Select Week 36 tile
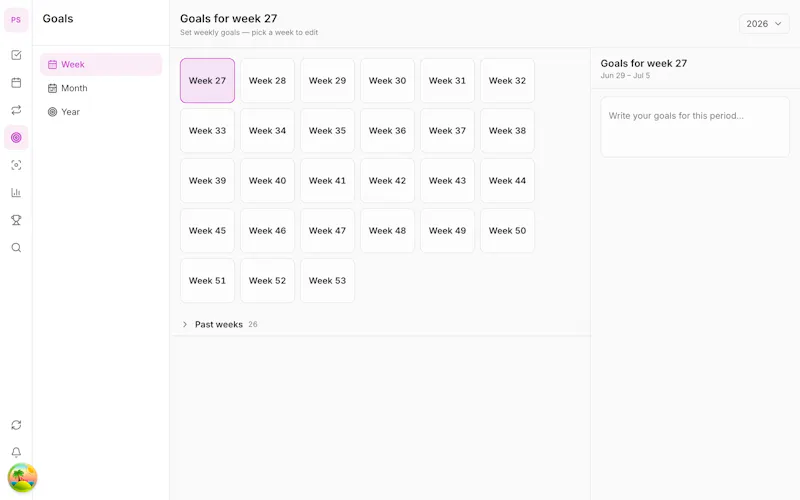The height and width of the screenshot is (500, 800). click(x=387, y=131)
